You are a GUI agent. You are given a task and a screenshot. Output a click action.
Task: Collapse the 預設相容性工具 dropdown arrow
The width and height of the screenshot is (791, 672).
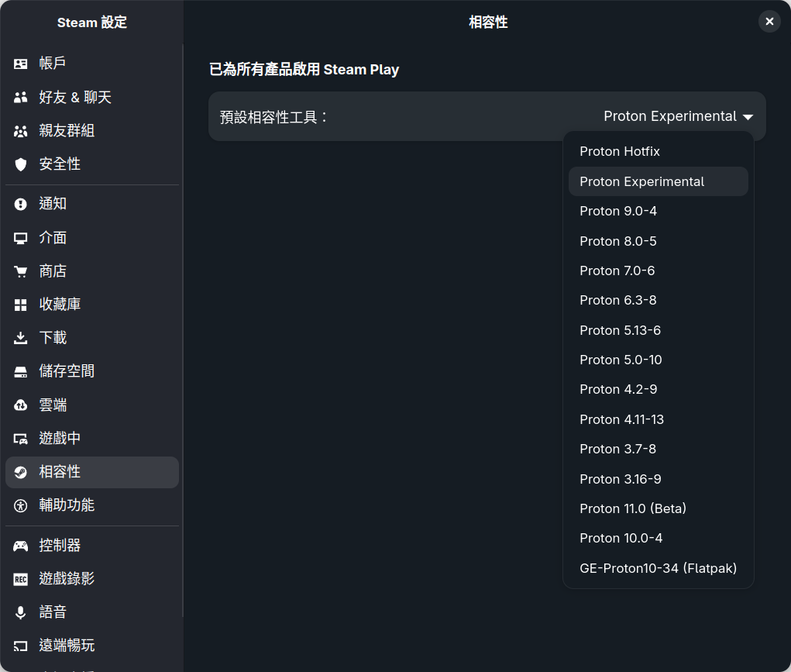748,117
